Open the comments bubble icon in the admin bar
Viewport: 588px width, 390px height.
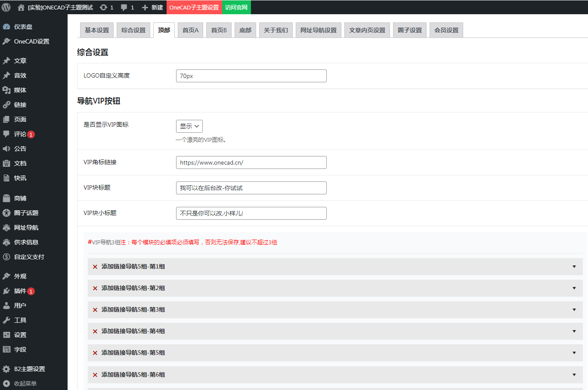(x=124, y=7)
